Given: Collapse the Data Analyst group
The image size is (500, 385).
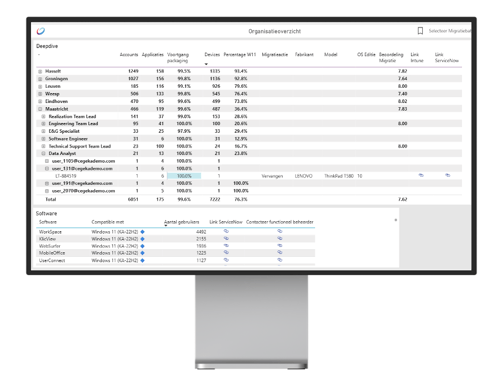Looking at the screenshot, I should (43, 154).
